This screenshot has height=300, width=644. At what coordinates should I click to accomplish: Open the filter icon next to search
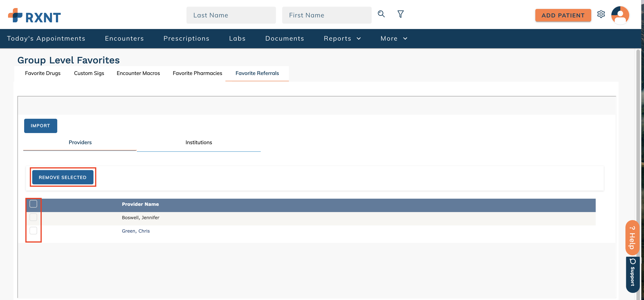click(400, 14)
